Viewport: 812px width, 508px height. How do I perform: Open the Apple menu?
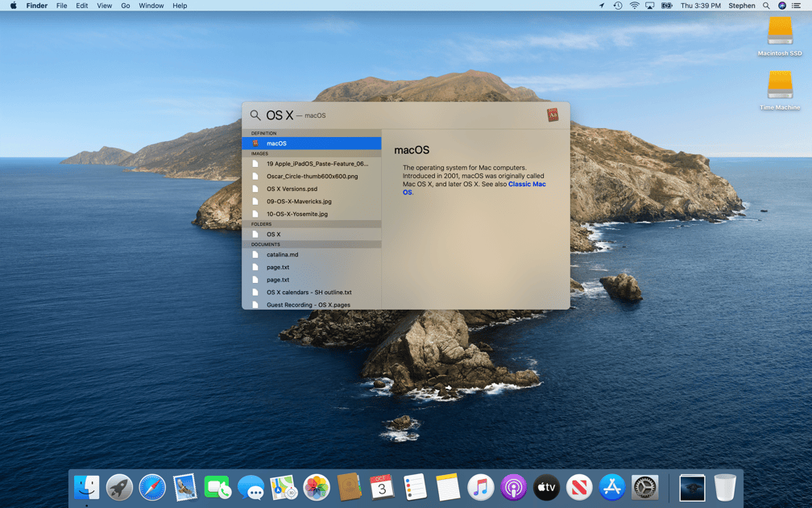pyautogui.click(x=14, y=6)
